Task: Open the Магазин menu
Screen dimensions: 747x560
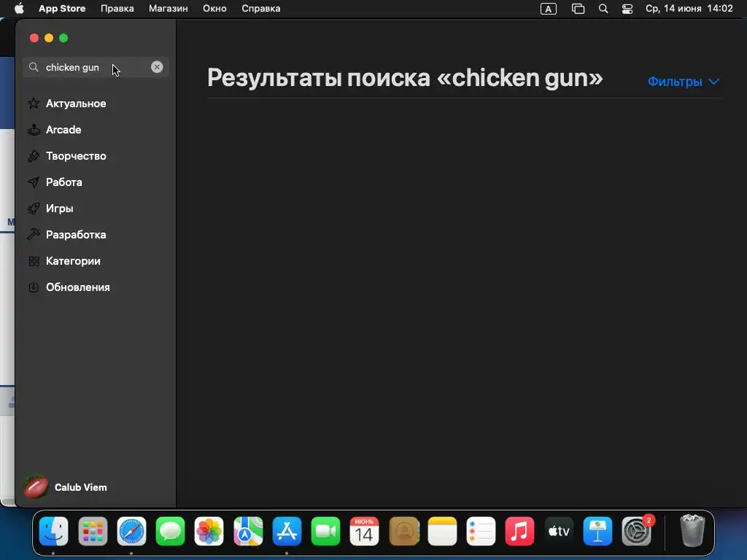Action: 169,9
